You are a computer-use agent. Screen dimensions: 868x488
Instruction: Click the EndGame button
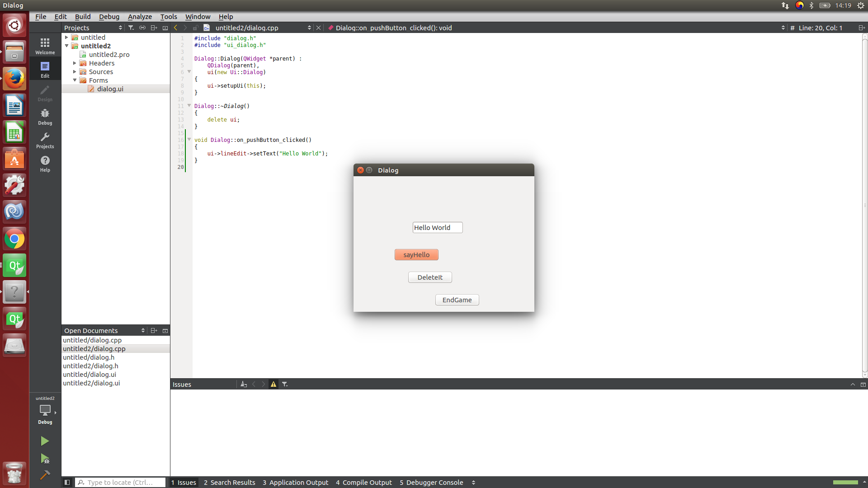[457, 300]
